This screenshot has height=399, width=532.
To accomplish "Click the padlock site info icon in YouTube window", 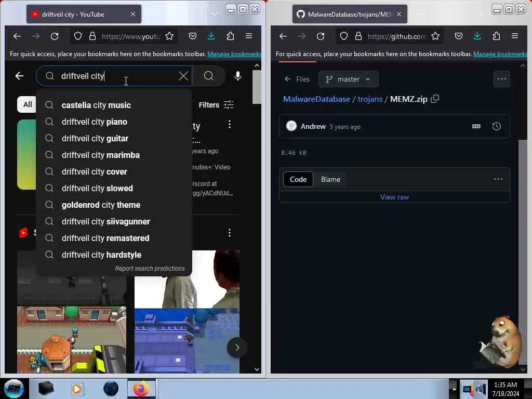I will click(x=92, y=36).
